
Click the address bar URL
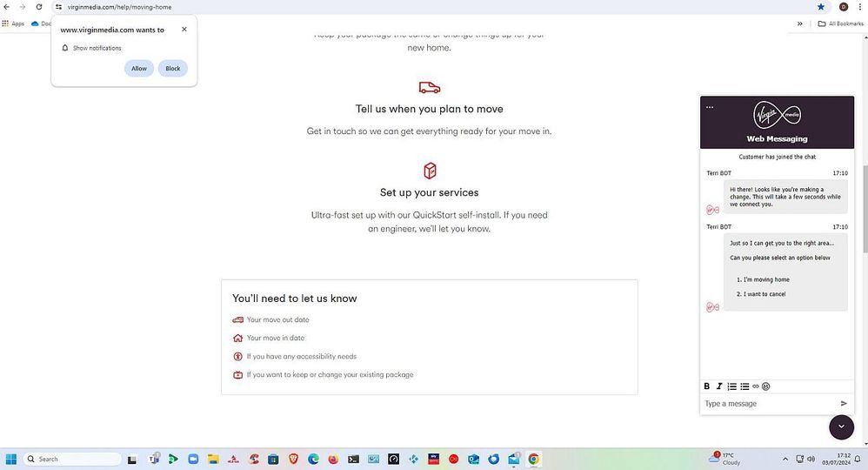click(x=119, y=7)
